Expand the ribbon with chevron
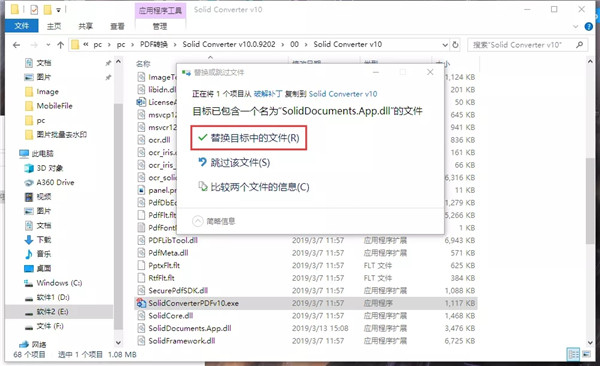The image size is (600, 366). 576,26
